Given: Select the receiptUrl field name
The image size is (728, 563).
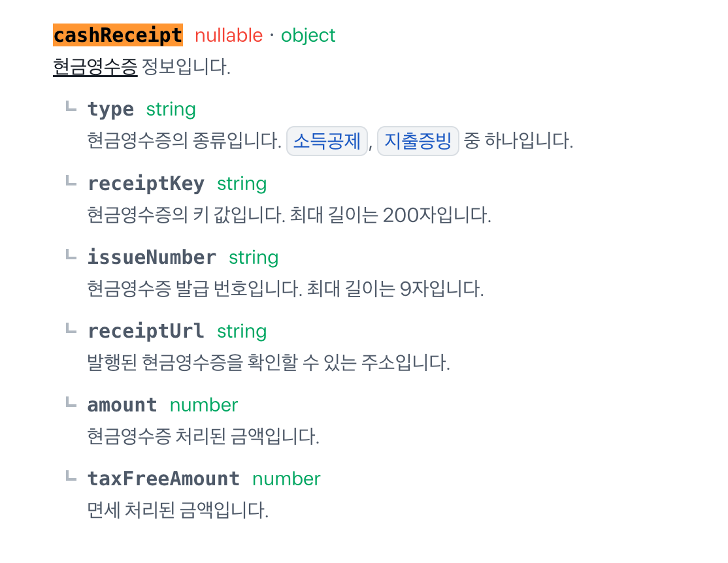Looking at the screenshot, I should (x=146, y=331).
